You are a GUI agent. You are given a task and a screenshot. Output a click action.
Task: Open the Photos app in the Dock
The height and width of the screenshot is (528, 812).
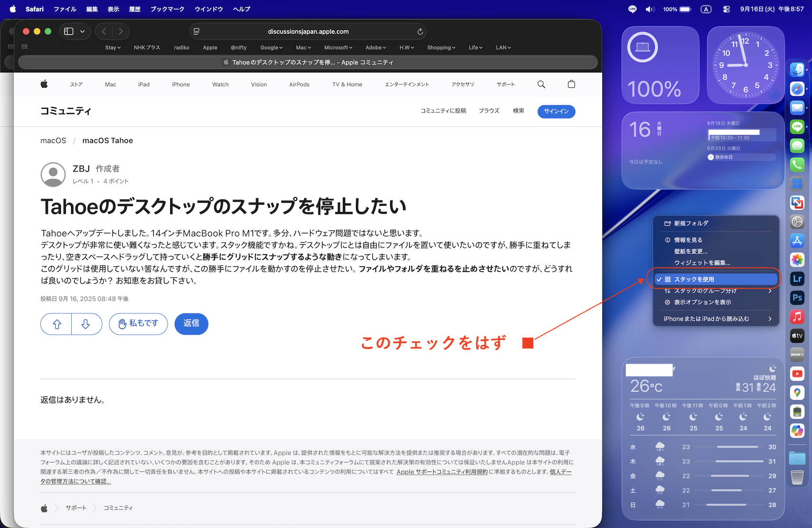pyautogui.click(x=797, y=260)
